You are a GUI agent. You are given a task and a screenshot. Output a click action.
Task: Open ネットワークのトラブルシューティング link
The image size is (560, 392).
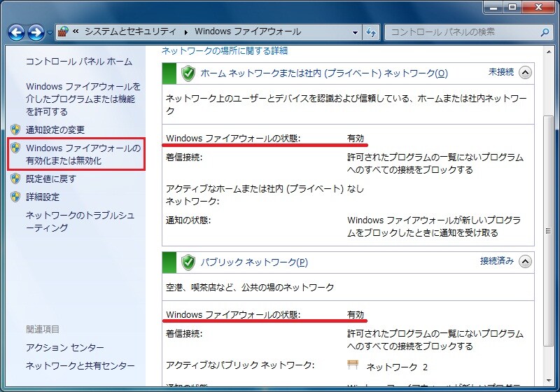[x=80, y=221]
